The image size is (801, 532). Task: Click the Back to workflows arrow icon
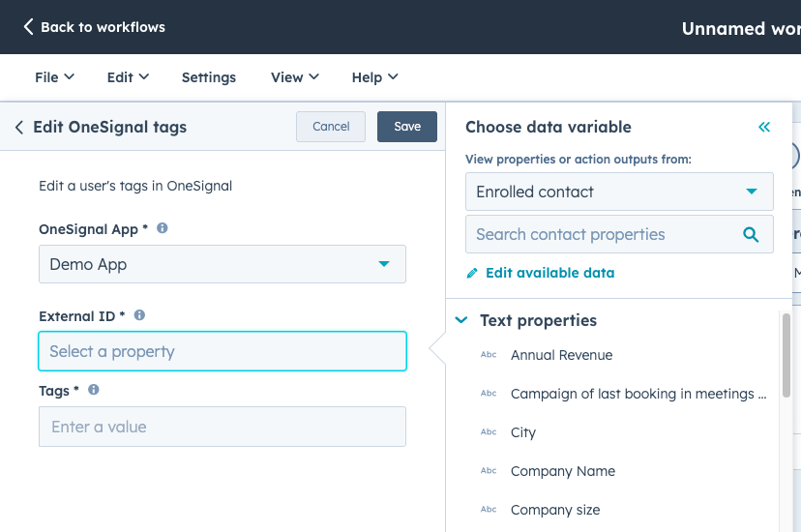(x=29, y=27)
